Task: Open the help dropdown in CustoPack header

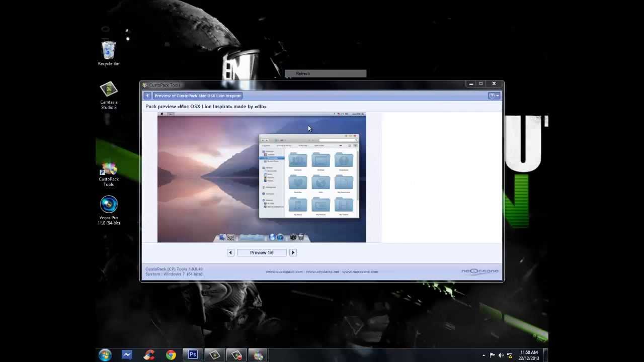Action: point(494,96)
